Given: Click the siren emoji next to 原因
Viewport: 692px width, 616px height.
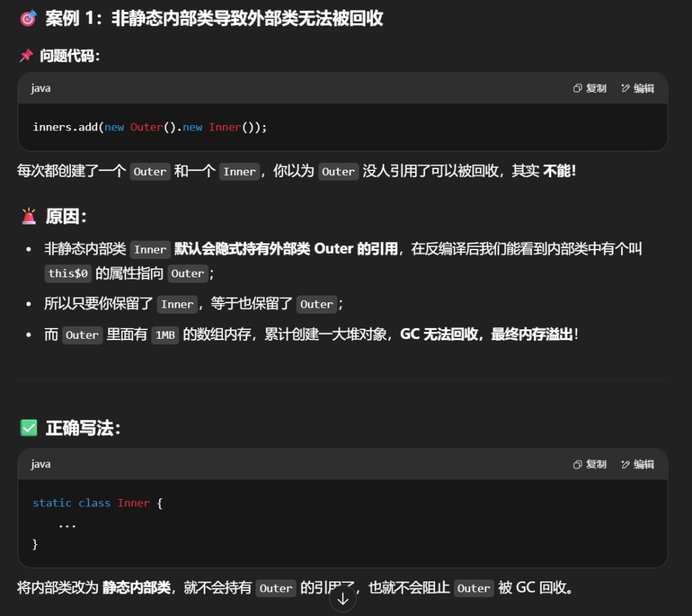Looking at the screenshot, I should coord(28,216).
